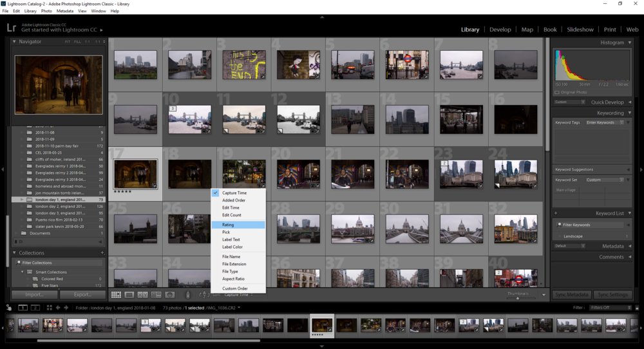
Task: Open the Filters Off dropdown
Action: tap(609, 308)
